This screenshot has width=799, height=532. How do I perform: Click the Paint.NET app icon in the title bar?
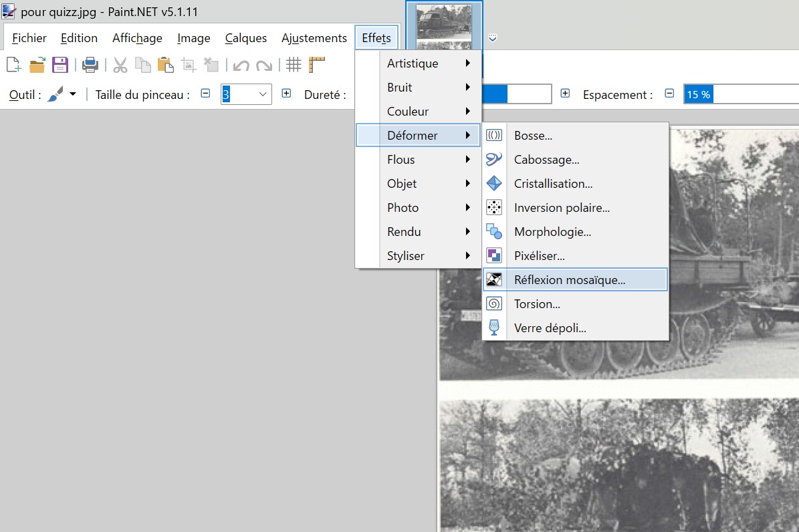[8, 11]
